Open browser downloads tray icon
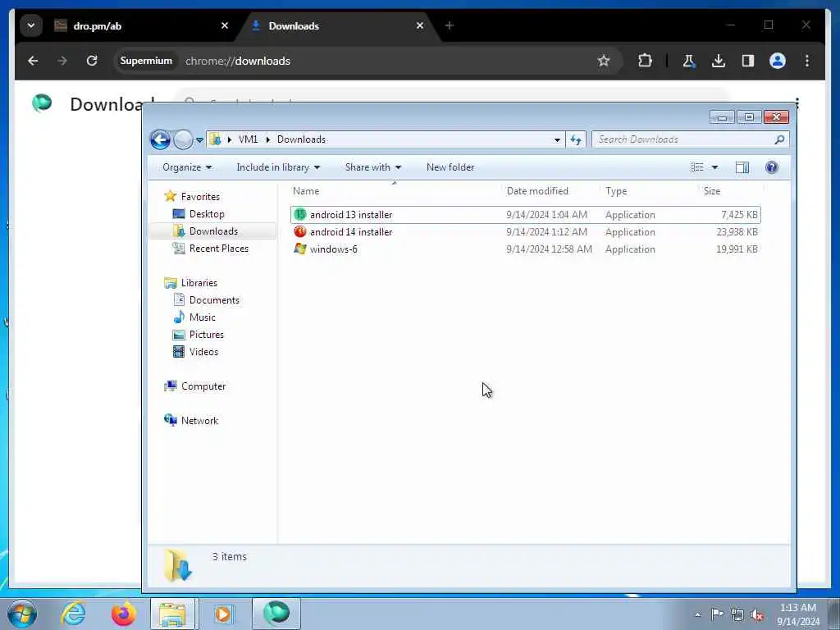The height and width of the screenshot is (630, 840). (719, 61)
